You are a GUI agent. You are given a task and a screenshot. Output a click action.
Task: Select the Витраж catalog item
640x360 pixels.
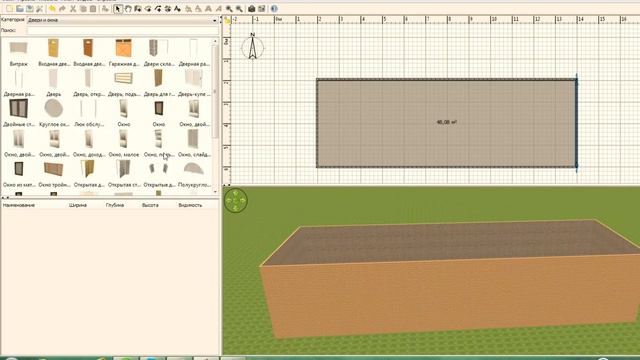(x=18, y=53)
